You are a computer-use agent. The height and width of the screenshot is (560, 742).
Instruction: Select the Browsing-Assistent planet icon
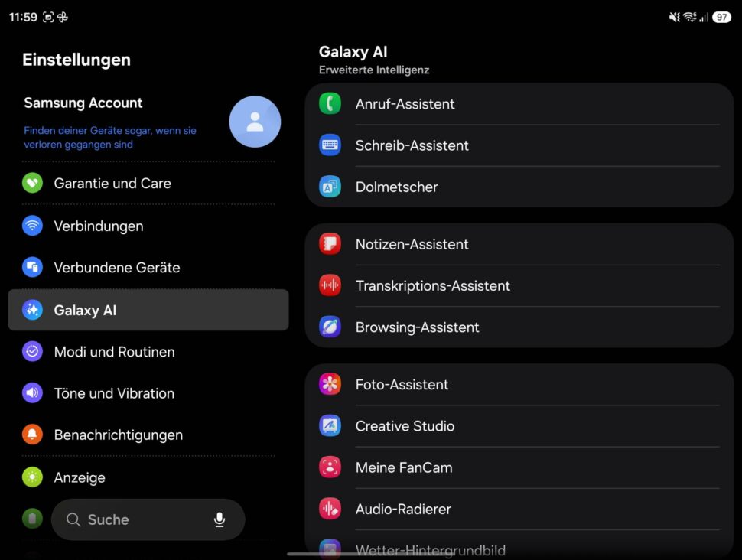click(330, 327)
